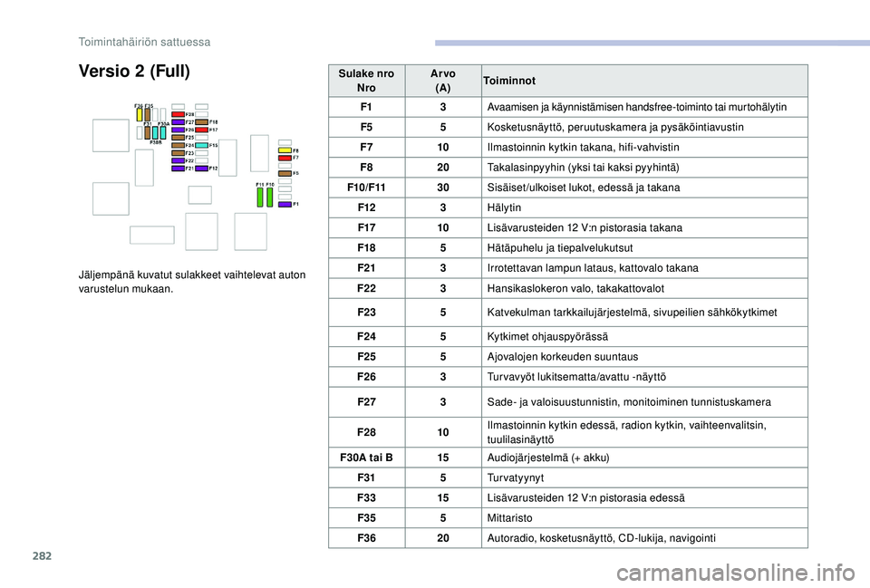Select the red F7 fuse in the diagram

tap(285, 158)
